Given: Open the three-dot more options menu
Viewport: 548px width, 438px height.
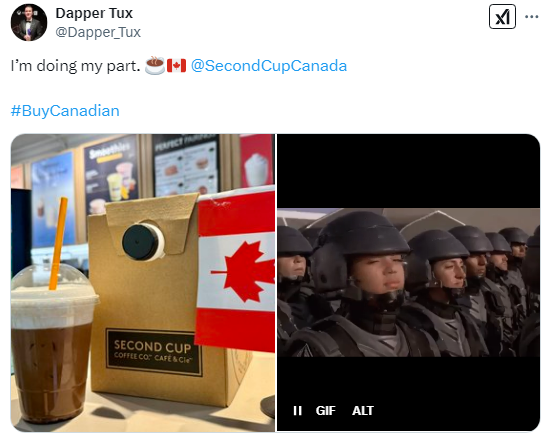Looking at the screenshot, I should (532, 16).
